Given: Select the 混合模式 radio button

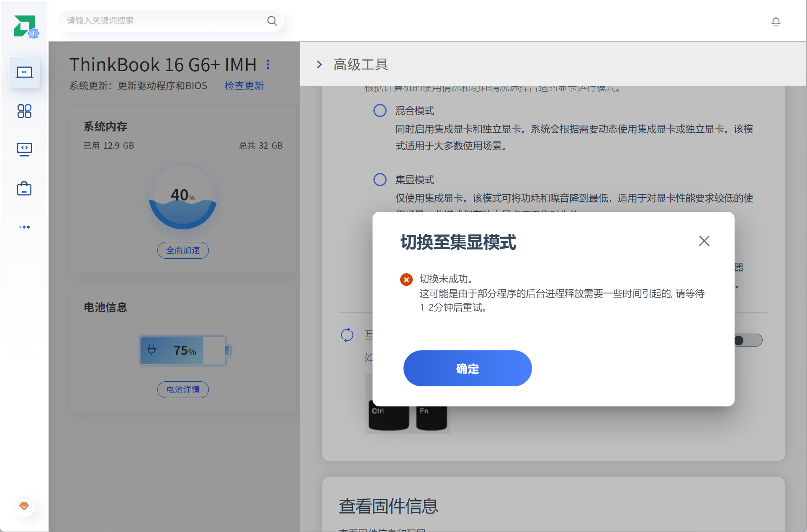Looking at the screenshot, I should (380, 111).
